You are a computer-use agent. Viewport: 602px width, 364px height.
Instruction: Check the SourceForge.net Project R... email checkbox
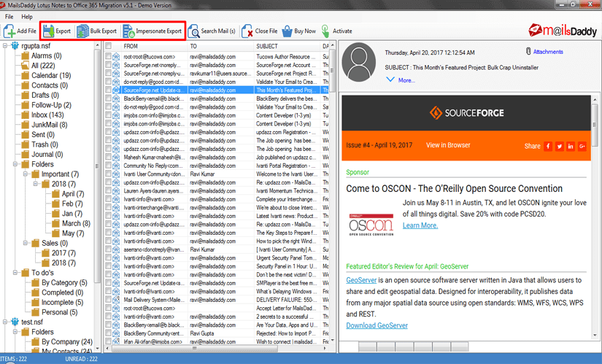click(108, 74)
